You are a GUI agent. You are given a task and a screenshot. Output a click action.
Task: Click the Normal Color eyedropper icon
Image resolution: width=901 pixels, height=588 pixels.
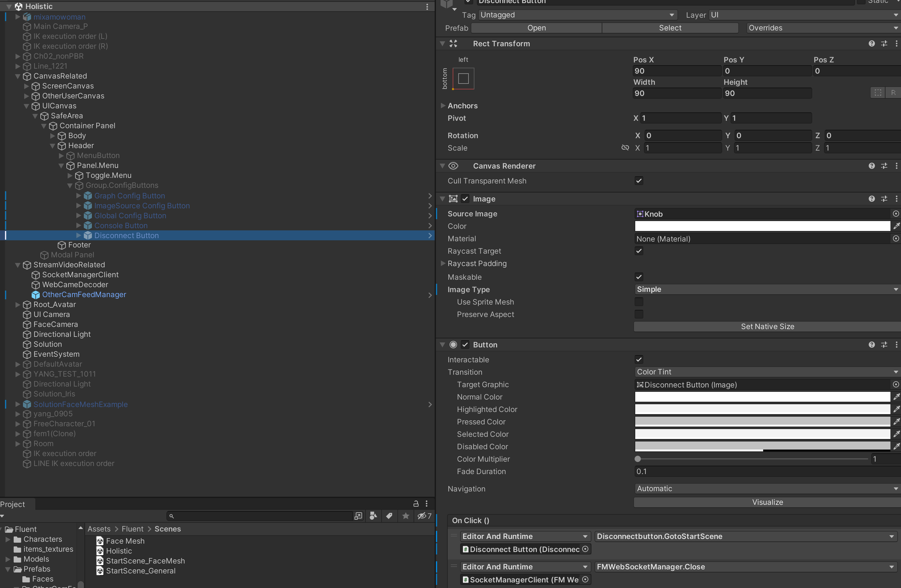point(896,397)
